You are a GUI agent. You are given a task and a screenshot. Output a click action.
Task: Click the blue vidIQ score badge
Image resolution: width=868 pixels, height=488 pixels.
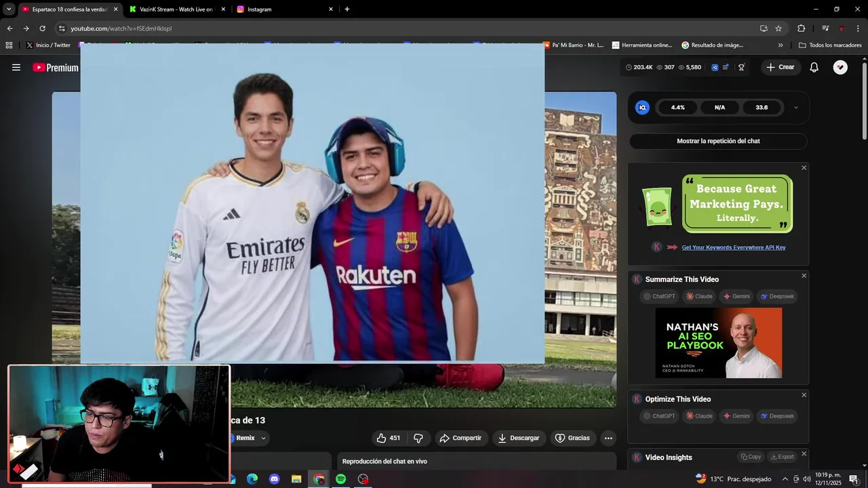[x=642, y=107]
